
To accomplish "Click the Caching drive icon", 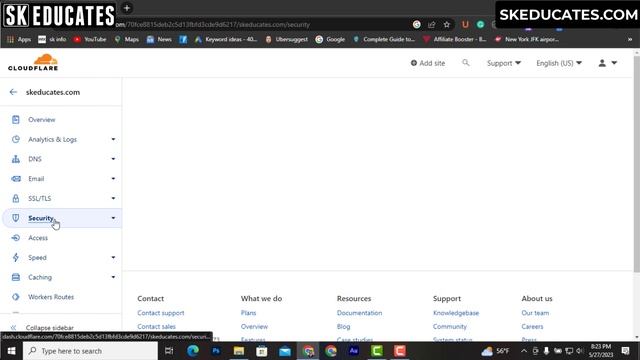I will [16, 277].
